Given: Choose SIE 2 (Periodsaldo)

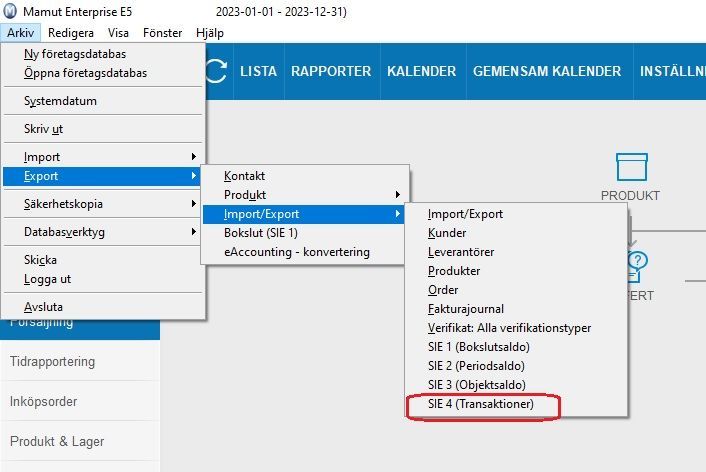Looking at the screenshot, I should 516,366.
